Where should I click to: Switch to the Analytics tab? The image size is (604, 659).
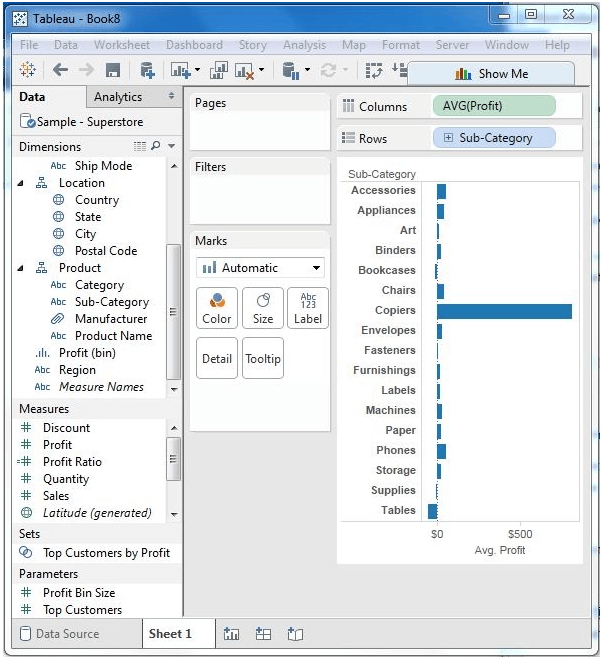click(118, 97)
